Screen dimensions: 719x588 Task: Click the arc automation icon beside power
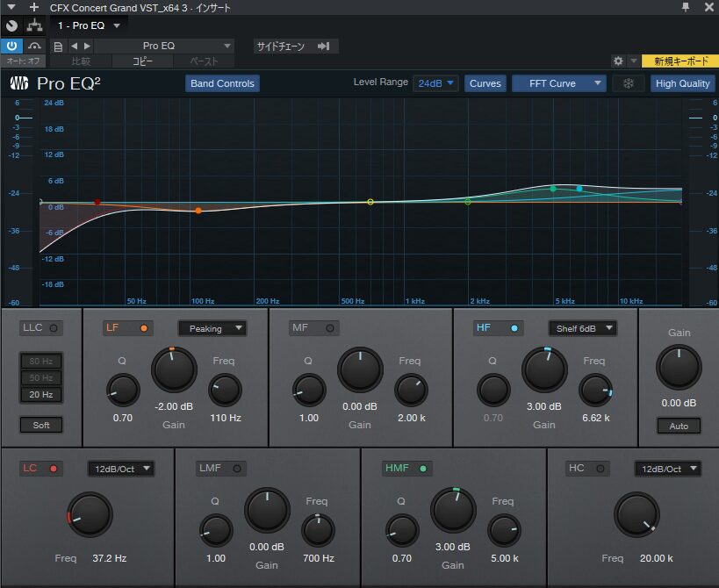[34, 46]
